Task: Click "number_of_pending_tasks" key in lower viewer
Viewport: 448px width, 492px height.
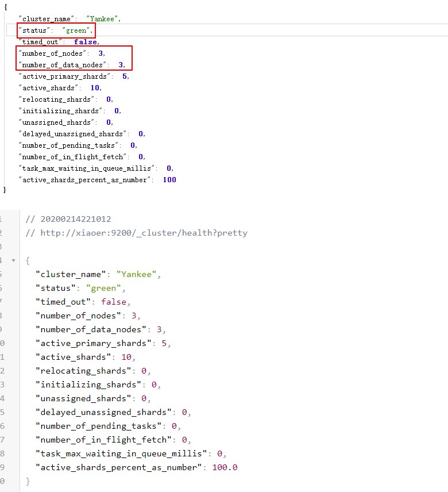Action: tap(99, 426)
